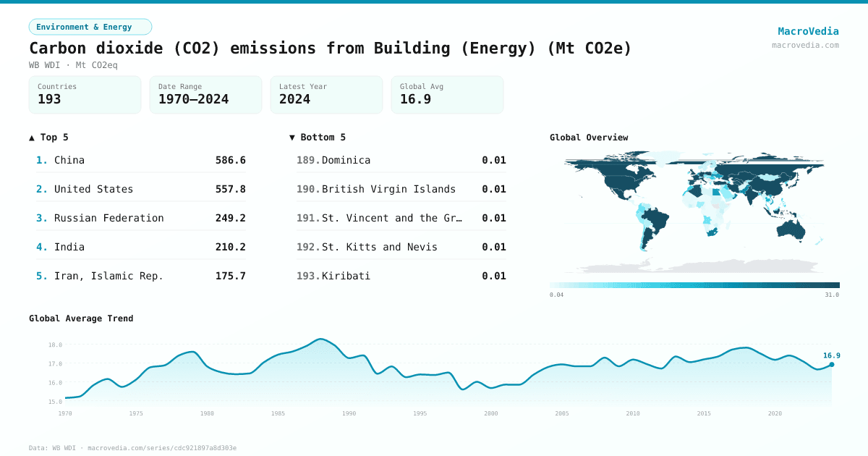
Task: Choose the India entry in Top 5
Action: 141,247
